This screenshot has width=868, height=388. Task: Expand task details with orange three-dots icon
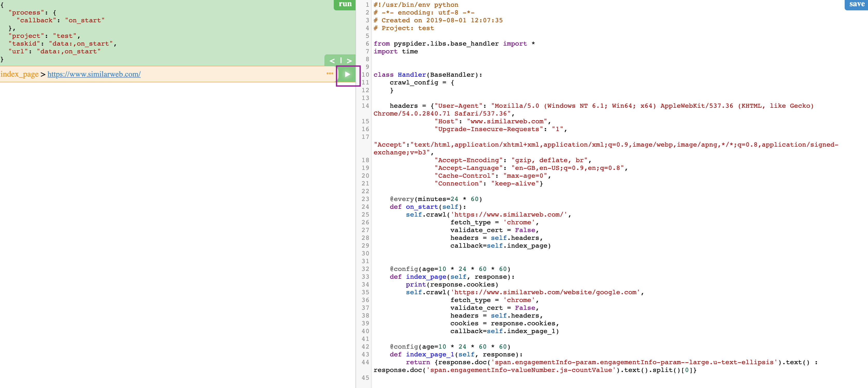click(x=330, y=73)
